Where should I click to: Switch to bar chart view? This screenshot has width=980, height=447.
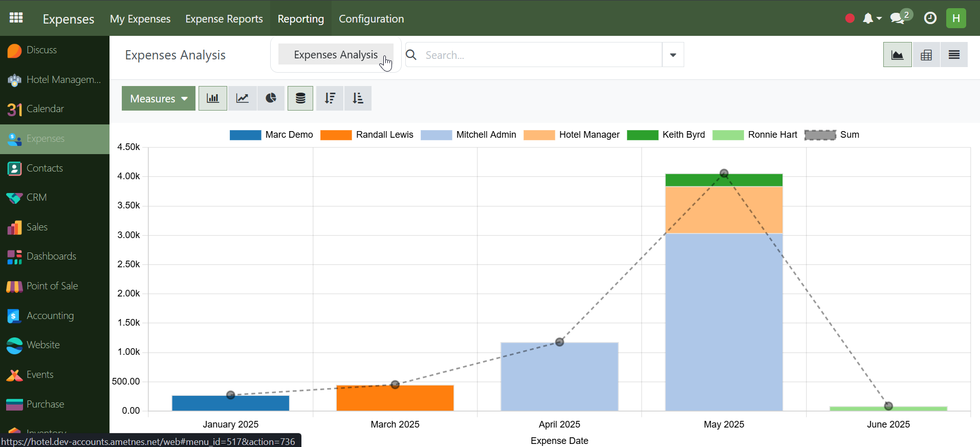(x=212, y=98)
